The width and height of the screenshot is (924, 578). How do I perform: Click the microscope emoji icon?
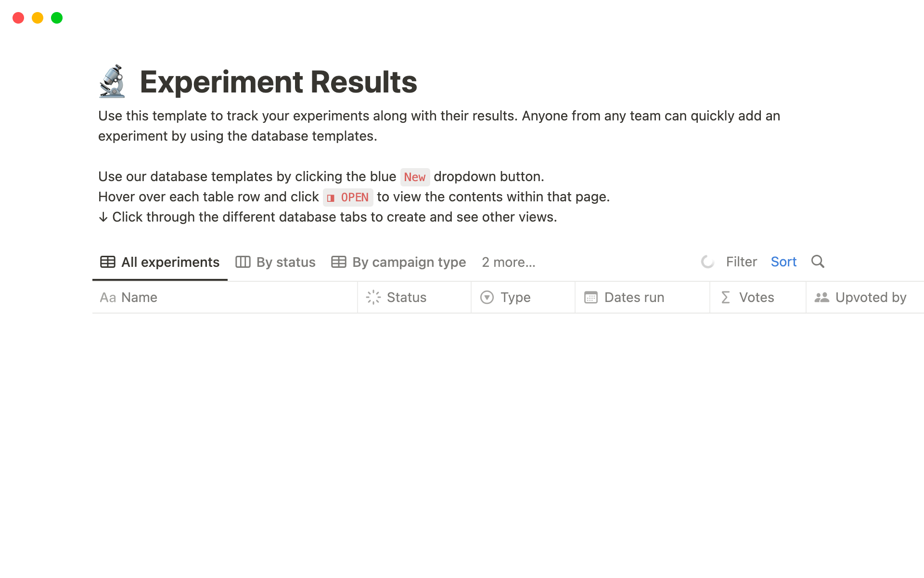[x=111, y=80]
